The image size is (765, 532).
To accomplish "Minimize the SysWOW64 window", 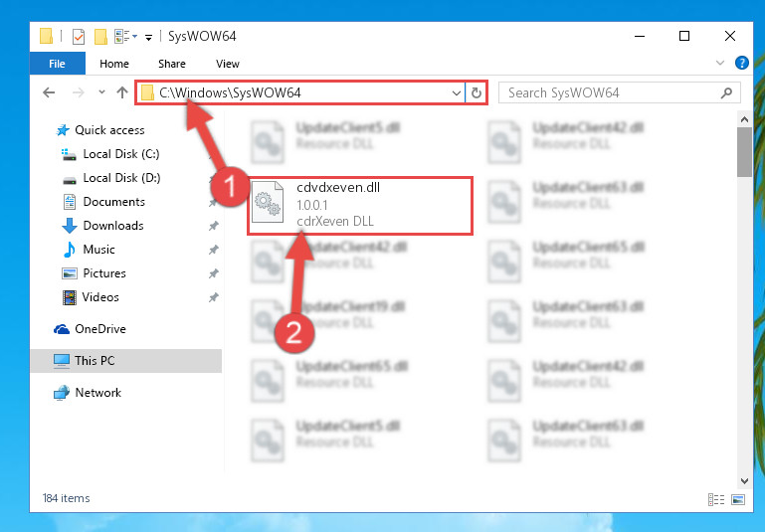I will click(x=639, y=36).
